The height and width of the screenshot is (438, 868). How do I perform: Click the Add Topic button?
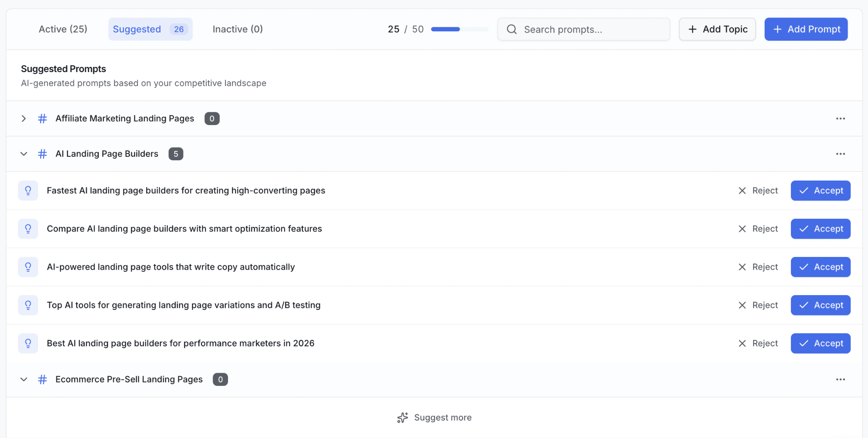[717, 29]
